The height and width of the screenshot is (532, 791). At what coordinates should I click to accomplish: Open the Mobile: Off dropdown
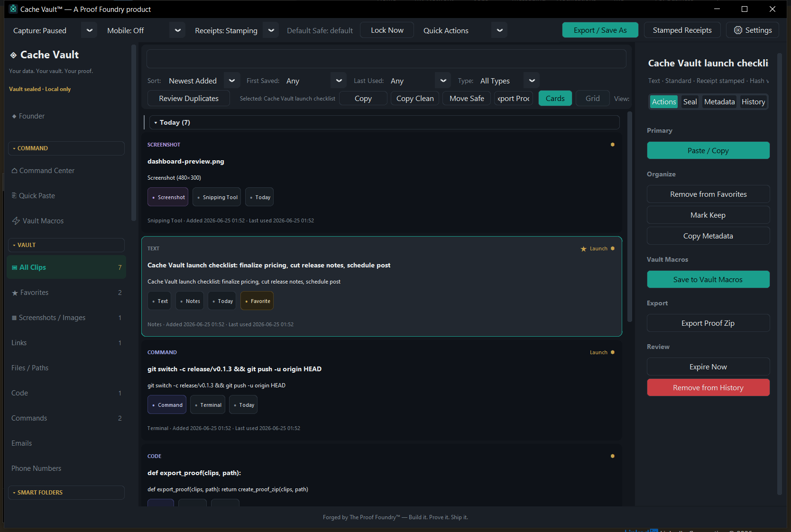point(177,30)
